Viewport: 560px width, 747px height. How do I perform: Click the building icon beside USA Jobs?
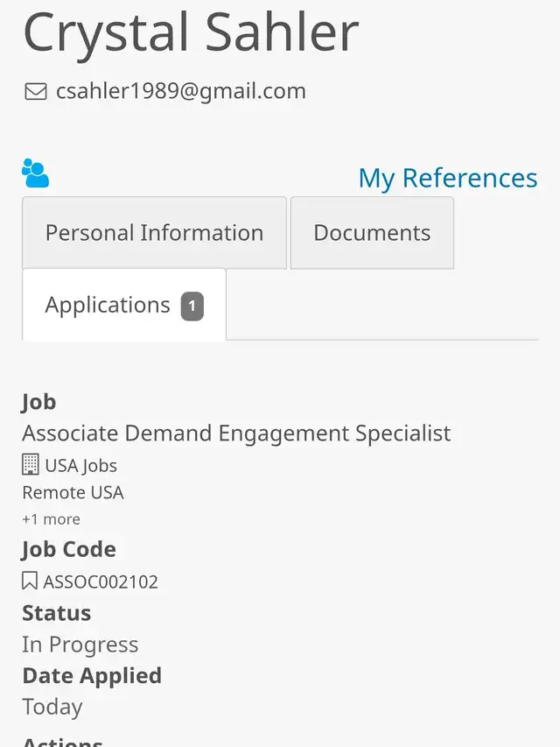point(31,464)
